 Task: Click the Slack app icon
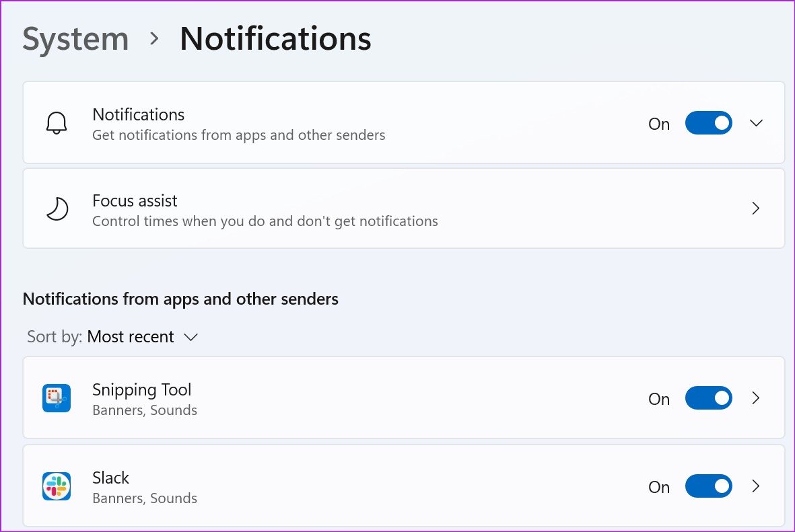tap(57, 486)
